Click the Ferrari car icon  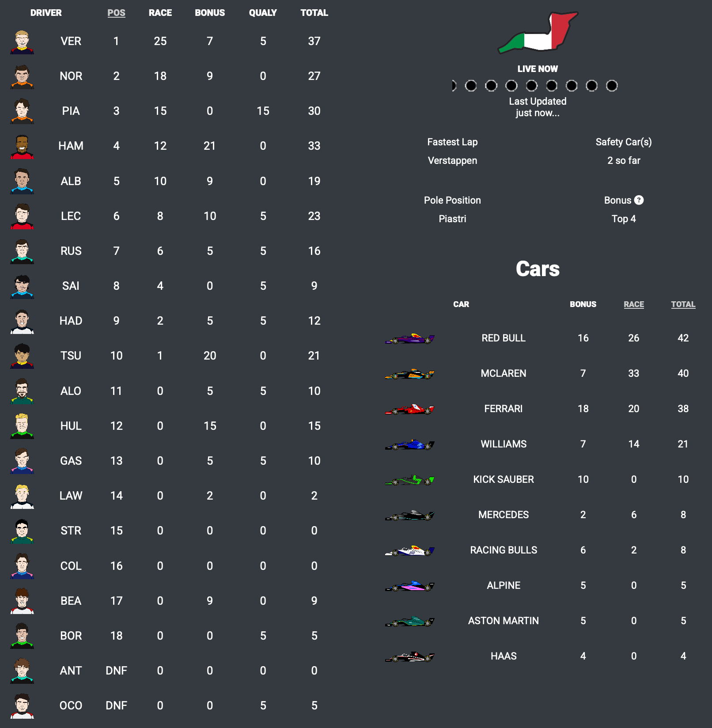pyautogui.click(x=409, y=409)
